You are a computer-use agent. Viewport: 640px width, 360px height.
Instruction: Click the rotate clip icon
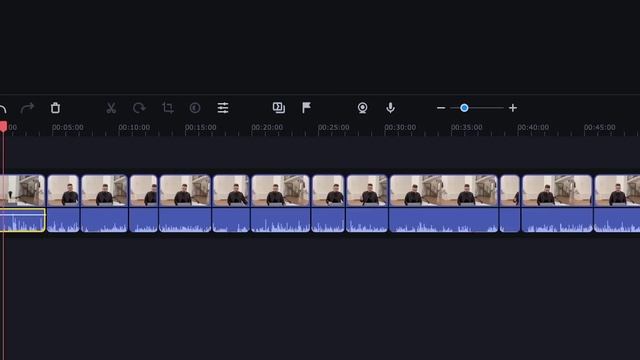[x=139, y=108]
